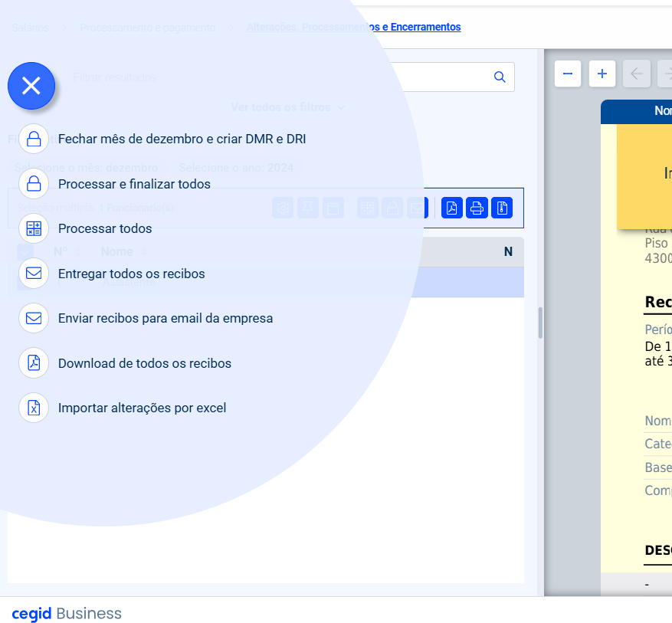Viewport: 672px width, 623px height.
Task: Select Entregar todos os recibos
Action: click(x=132, y=274)
